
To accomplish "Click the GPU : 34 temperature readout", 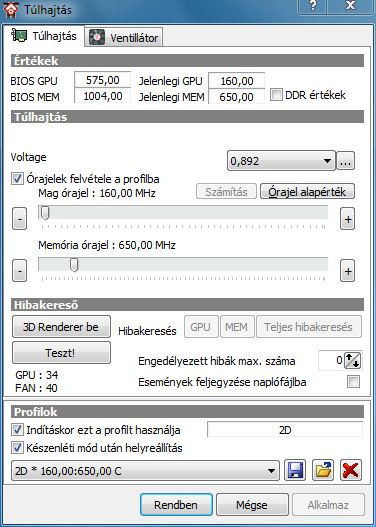I will 37,374.
